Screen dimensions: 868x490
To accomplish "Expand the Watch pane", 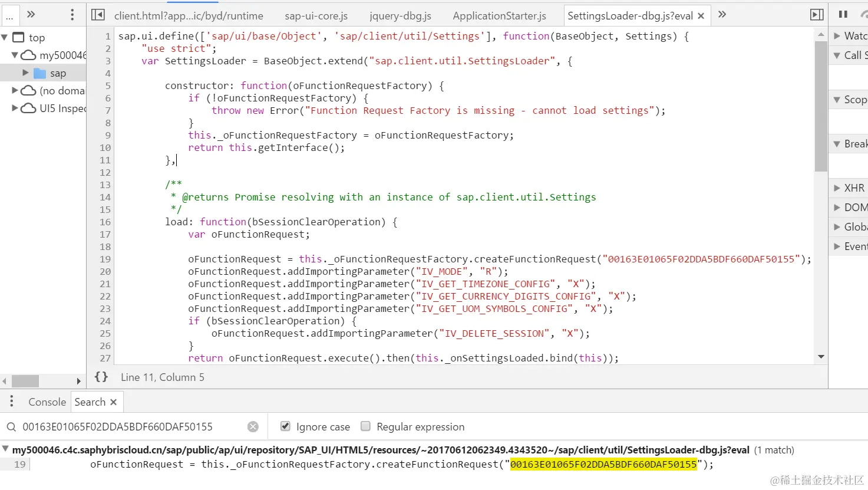I will [x=837, y=36].
